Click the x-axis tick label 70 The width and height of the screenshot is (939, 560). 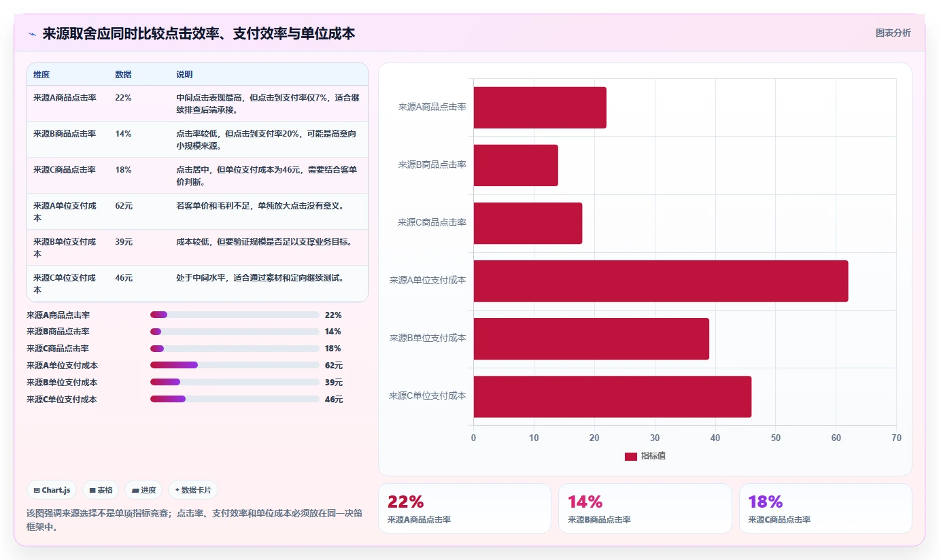pyautogui.click(x=896, y=438)
